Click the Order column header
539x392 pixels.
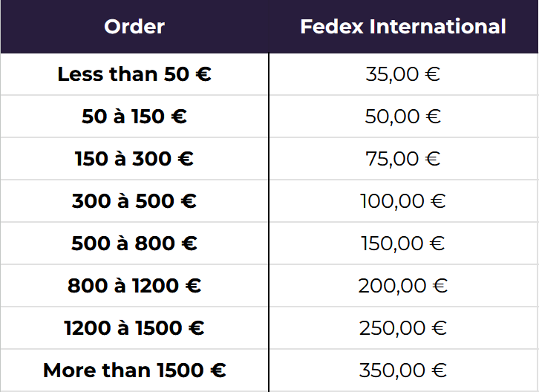(x=134, y=27)
